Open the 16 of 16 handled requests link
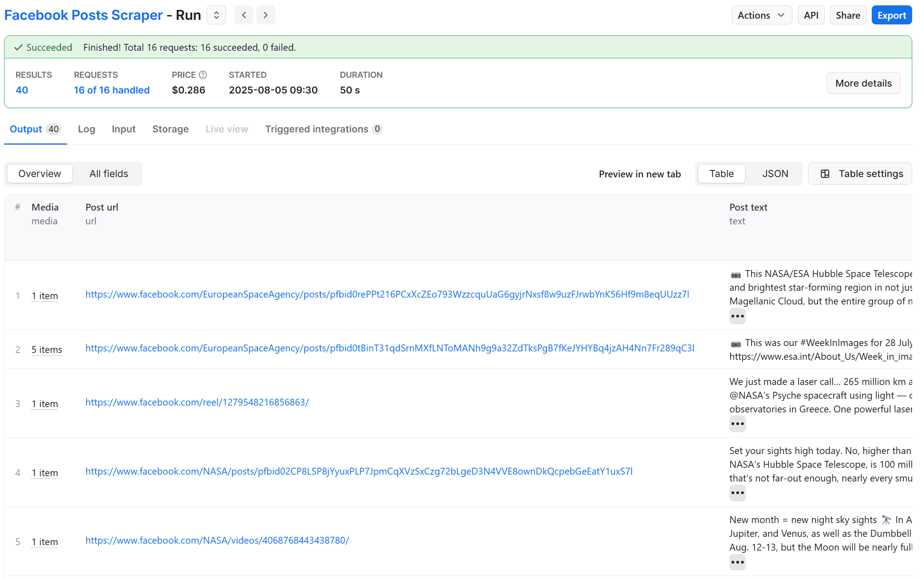Image resolution: width=924 pixels, height=578 pixels. pyautogui.click(x=111, y=90)
